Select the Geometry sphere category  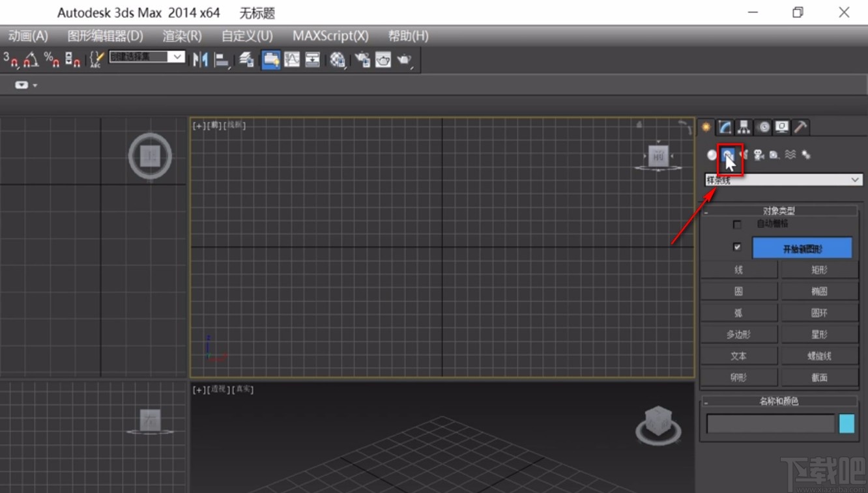pyautogui.click(x=712, y=155)
